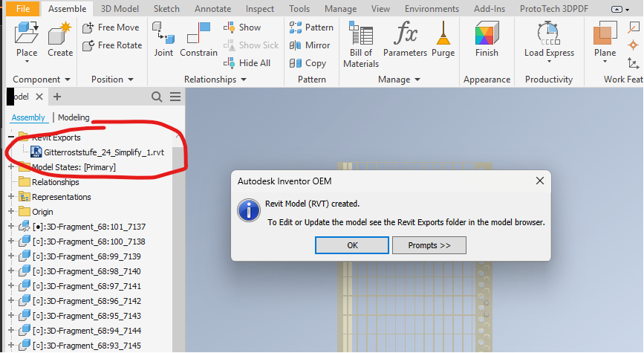
Task: Click the Create component icon
Action: coord(60,33)
